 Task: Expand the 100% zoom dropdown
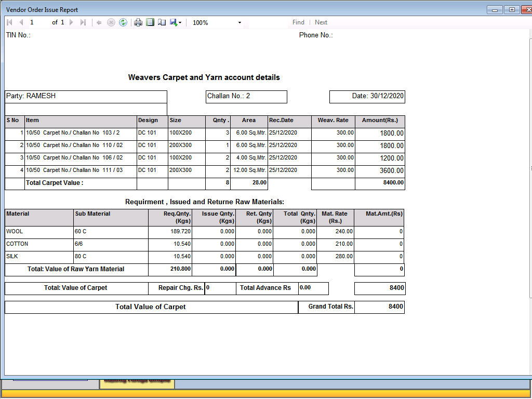pyautogui.click(x=240, y=23)
